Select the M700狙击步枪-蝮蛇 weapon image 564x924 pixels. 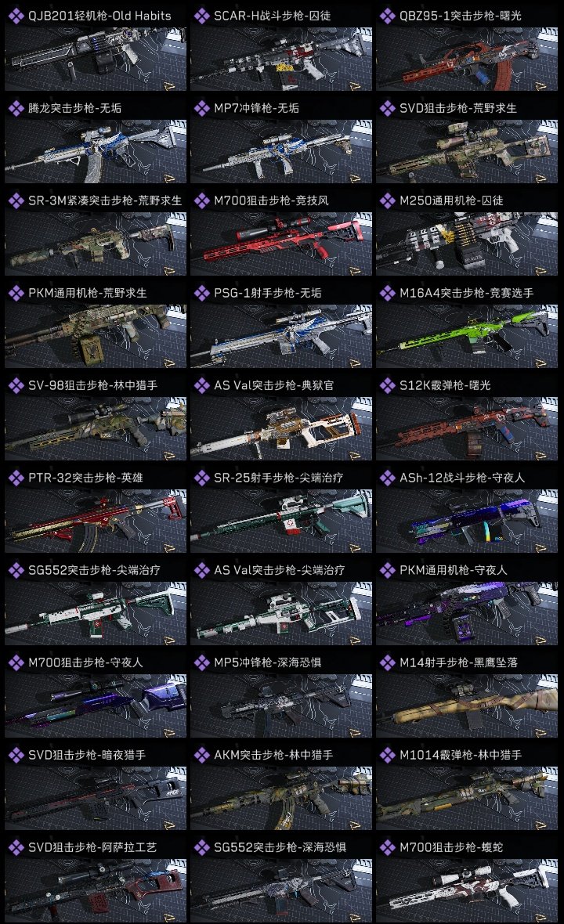click(x=467, y=891)
